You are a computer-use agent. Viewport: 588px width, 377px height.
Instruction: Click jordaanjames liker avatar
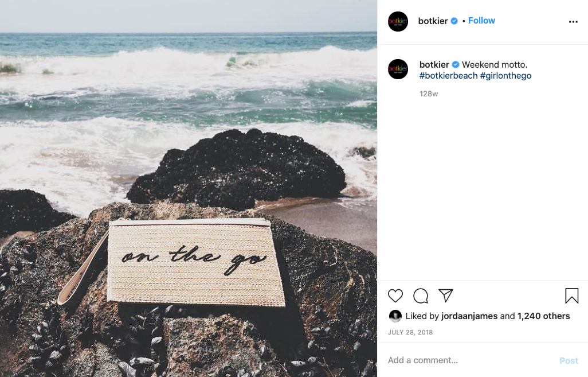[395, 316]
